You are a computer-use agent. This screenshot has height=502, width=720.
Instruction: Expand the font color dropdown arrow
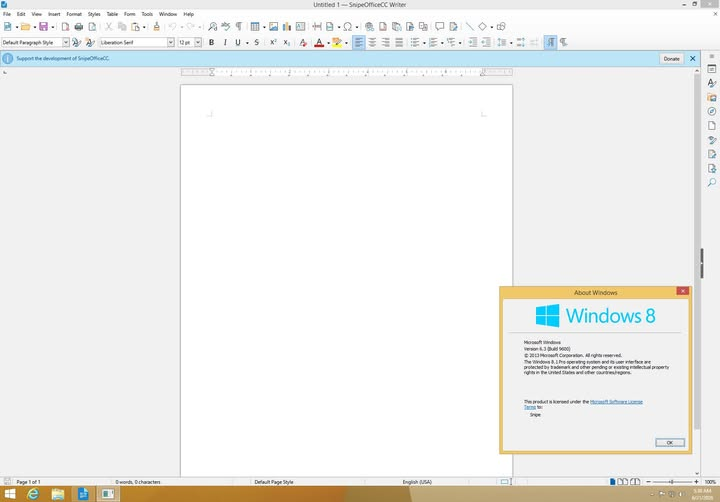click(x=328, y=43)
